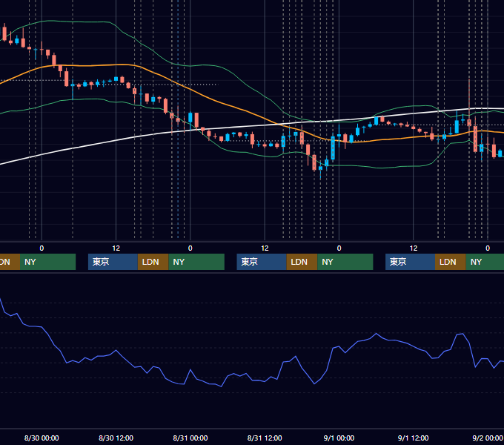
Task: Select the NY session block spanning 9/2 00:00
Action: 485,262
